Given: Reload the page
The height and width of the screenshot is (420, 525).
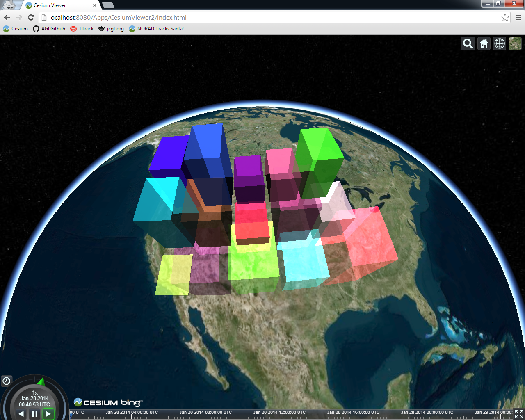Looking at the screenshot, I should [x=31, y=17].
